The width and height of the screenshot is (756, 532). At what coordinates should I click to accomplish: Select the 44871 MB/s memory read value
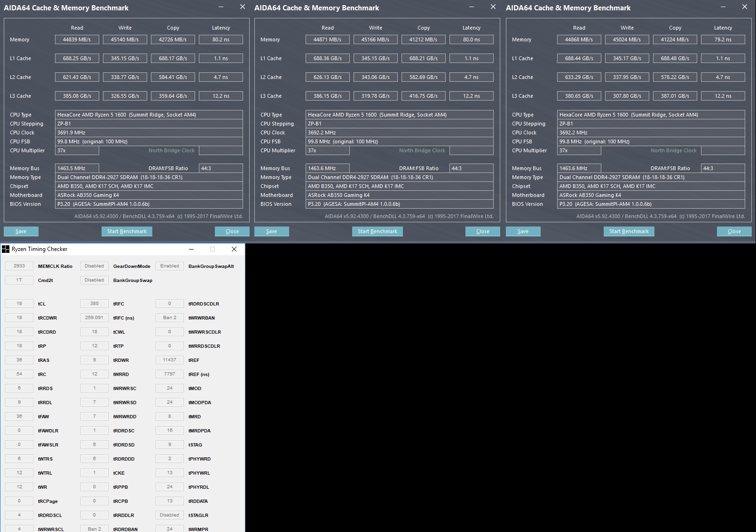(x=328, y=39)
